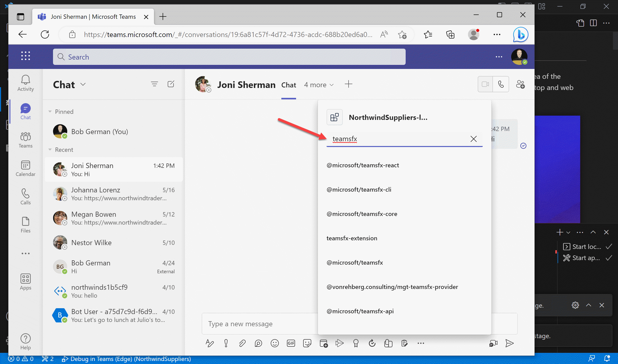The height and width of the screenshot is (364, 618).
Task: Select teamsfx-extension from results
Action: (x=352, y=238)
